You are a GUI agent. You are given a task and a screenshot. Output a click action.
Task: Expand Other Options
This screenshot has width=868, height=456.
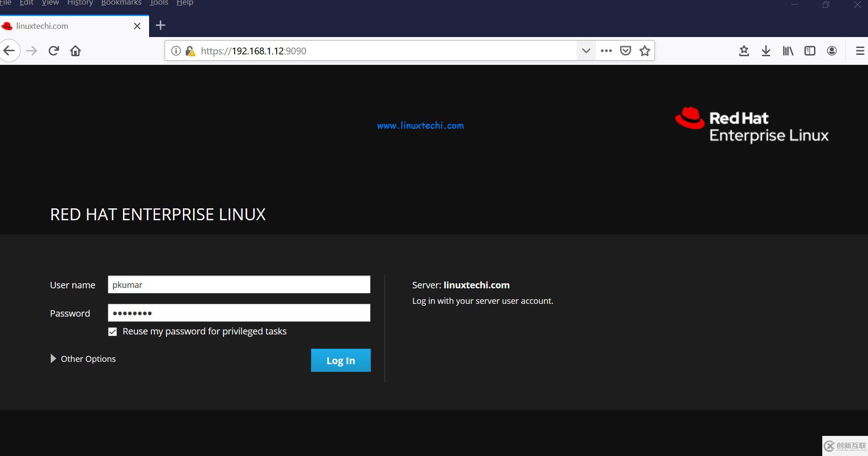pyautogui.click(x=83, y=359)
